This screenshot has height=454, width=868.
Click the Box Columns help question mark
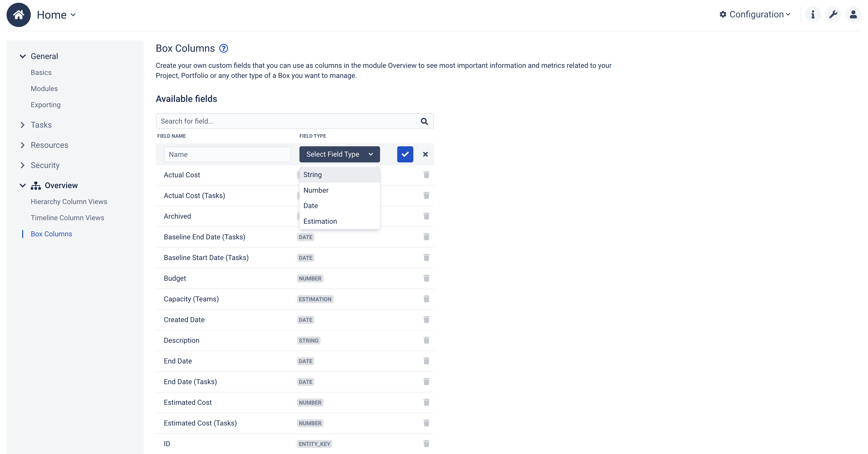point(223,48)
